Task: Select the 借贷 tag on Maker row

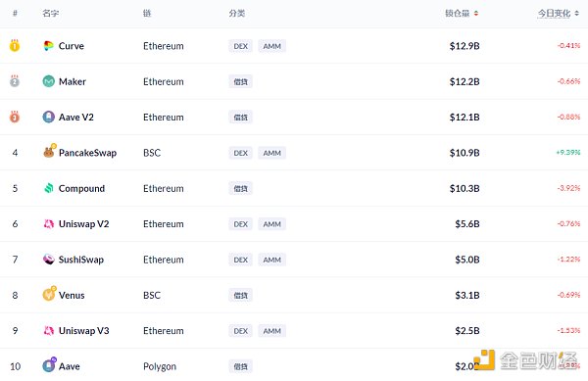Action: 241,81
